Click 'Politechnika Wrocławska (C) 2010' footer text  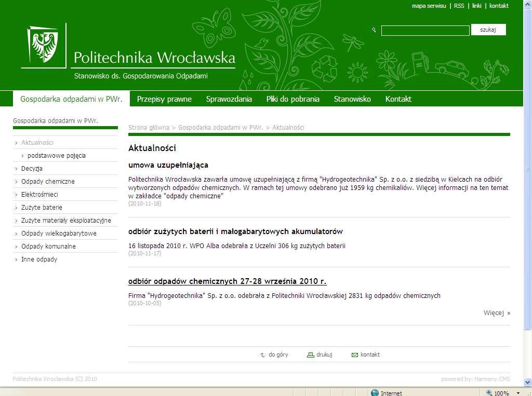tap(55, 379)
